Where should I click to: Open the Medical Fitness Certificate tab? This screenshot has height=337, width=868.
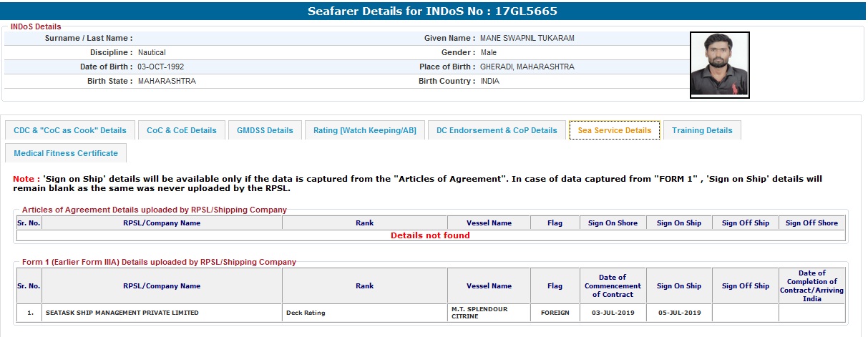65,153
